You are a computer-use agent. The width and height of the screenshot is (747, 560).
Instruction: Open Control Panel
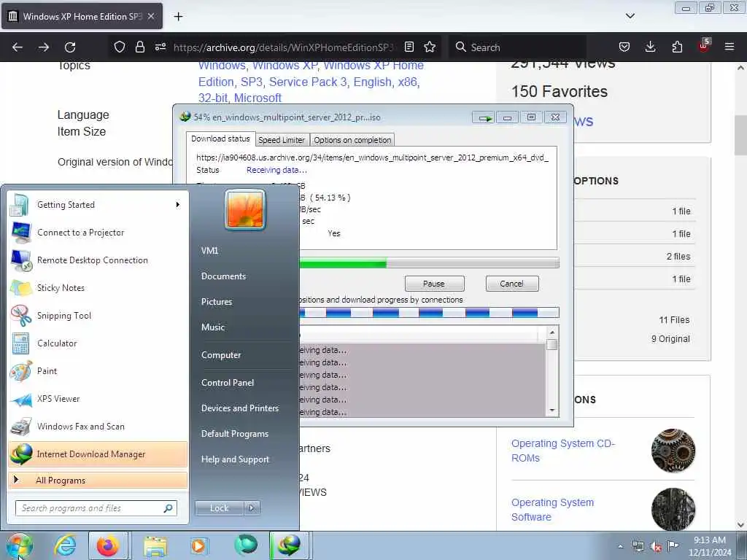click(228, 383)
